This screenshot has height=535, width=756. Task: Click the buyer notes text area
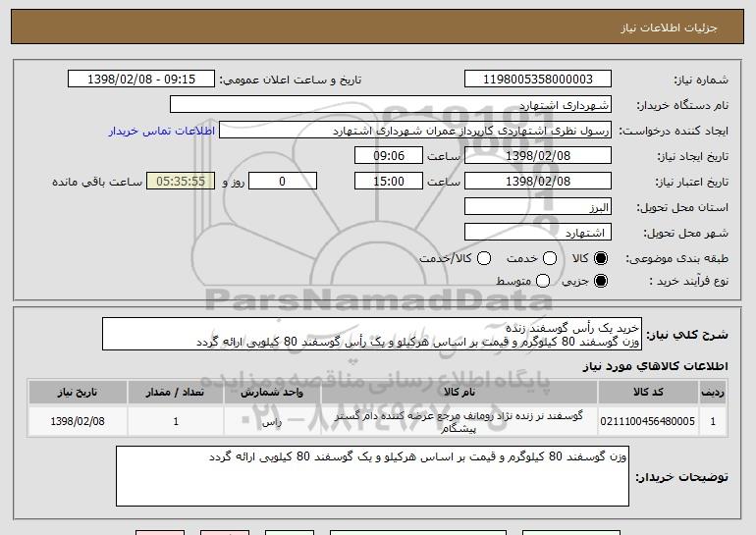[372, 476]
